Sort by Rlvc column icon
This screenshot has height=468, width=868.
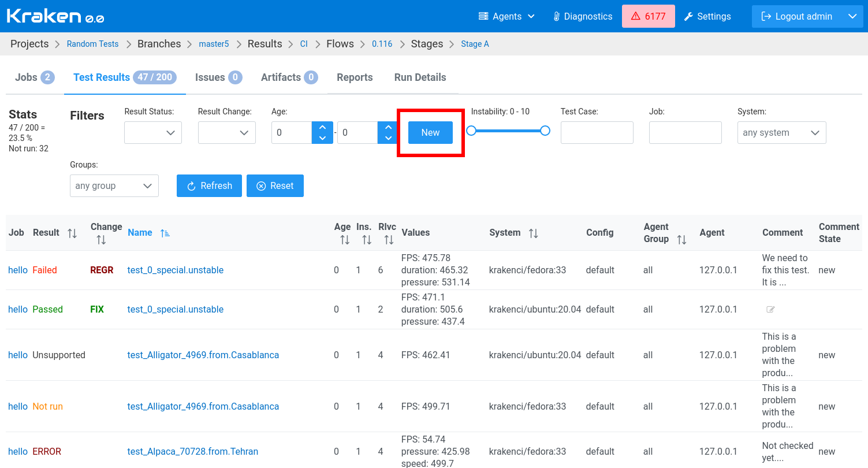click(389, 239)
